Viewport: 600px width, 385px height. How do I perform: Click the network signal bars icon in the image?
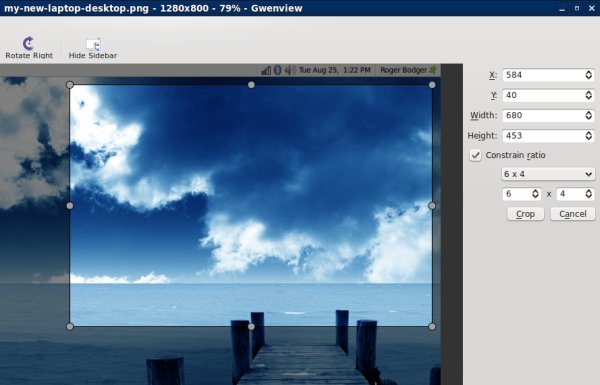pyautogui.click(x=266, y=70)
